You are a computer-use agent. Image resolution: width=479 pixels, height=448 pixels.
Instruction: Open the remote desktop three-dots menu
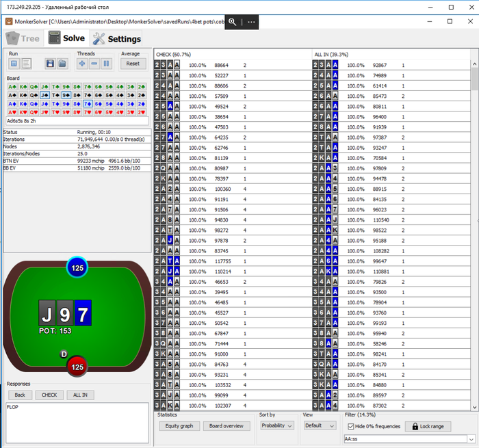click(251, 22)
